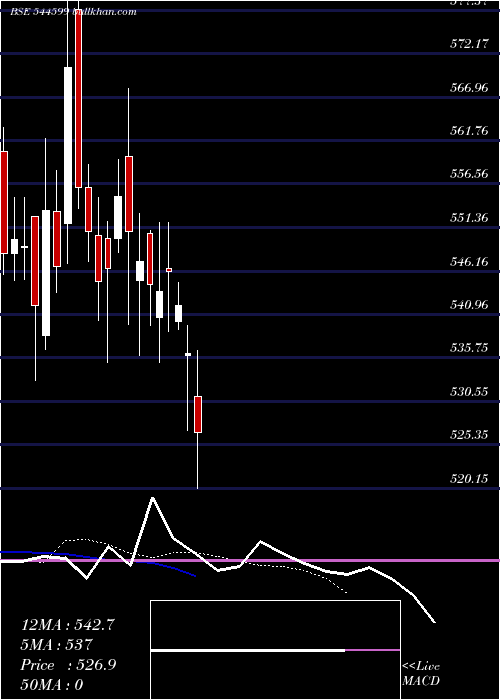This screenshot has height=700, width=500.
Task: Click the tallest red candlestick near 572.17
Action: [x=79, y=98]
